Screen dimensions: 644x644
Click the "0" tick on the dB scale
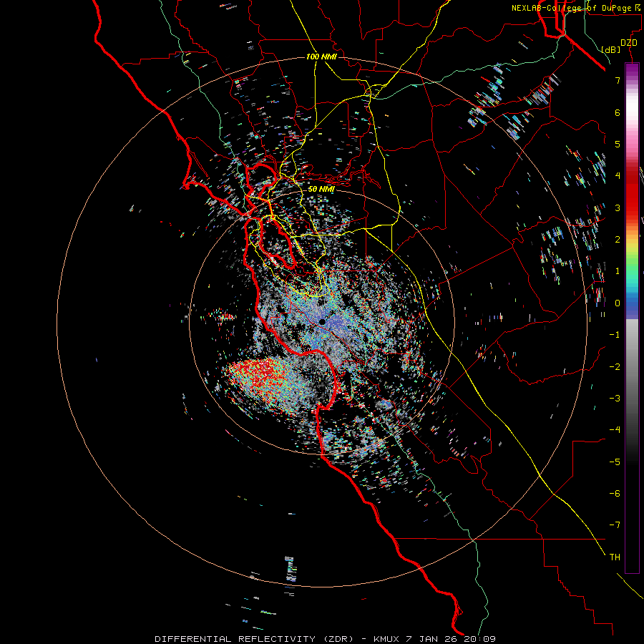[x=618, y=303]
